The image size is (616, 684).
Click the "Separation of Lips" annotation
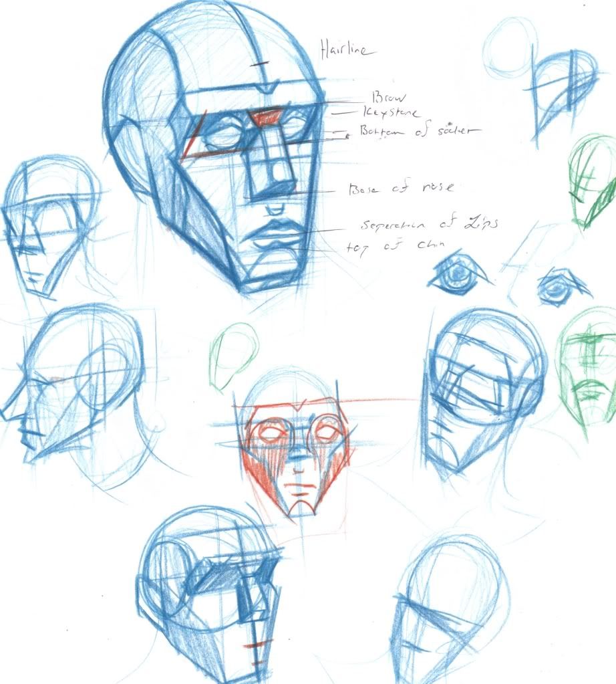pyautogui.click(x=420, y=223)
